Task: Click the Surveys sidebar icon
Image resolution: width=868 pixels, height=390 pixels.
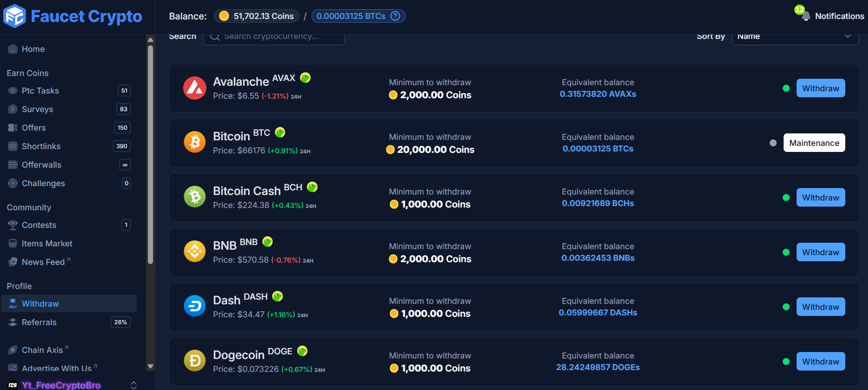Action: tap(13, 109)
